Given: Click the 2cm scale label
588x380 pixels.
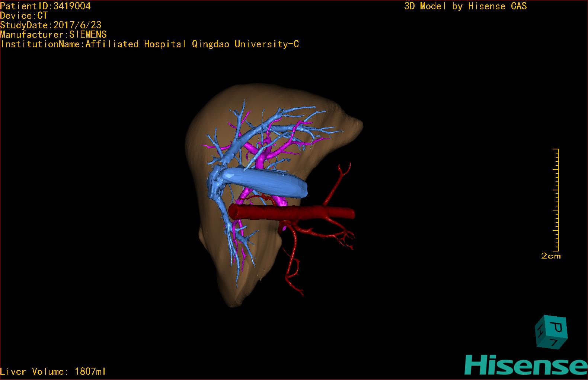Looking at the screenshot, I should tap(551, 256).
